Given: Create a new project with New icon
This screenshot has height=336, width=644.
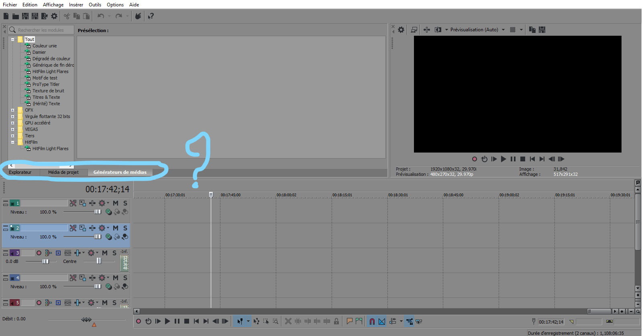Looking at the screenshot, I should [6, 16].
